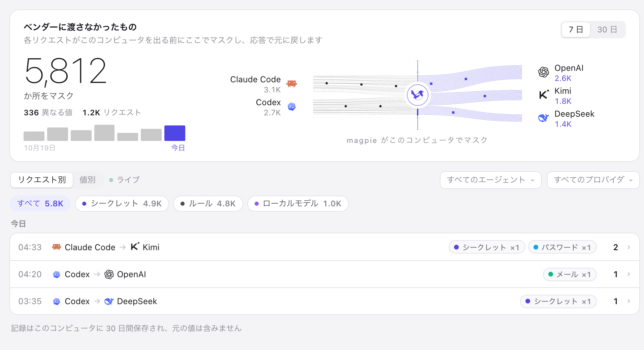Click the シークレット ×1 tag in the 03:35 row
This screenshot has height=350, width=644.
coord(558,301)
